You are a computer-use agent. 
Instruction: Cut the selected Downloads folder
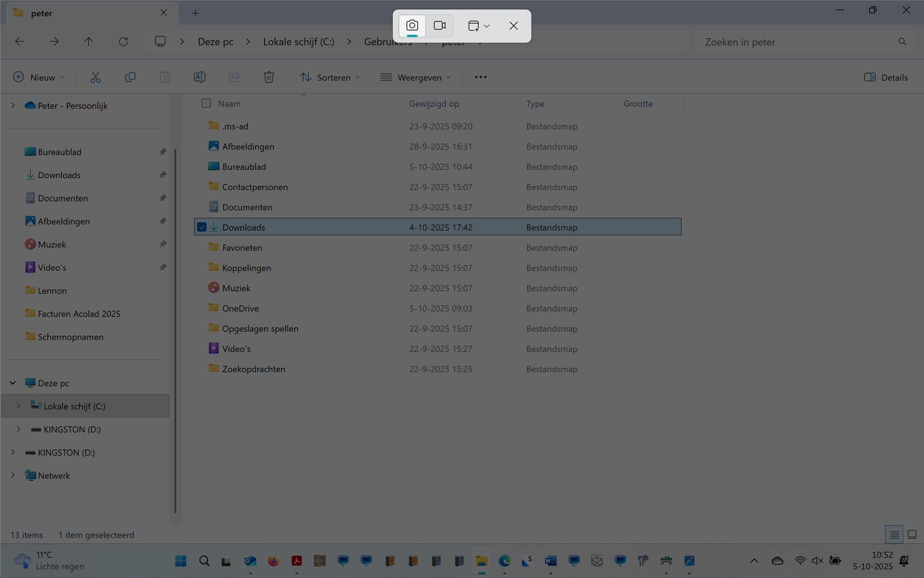coord(95,77)
